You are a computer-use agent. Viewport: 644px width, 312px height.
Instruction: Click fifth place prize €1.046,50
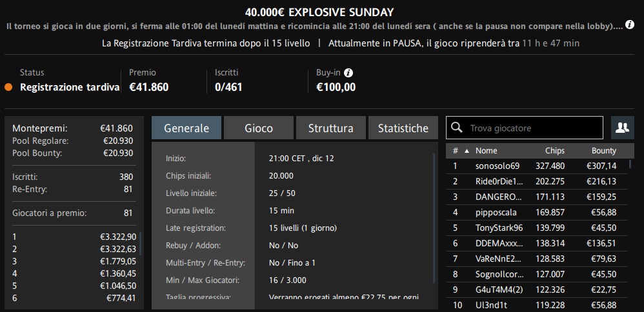118,286
